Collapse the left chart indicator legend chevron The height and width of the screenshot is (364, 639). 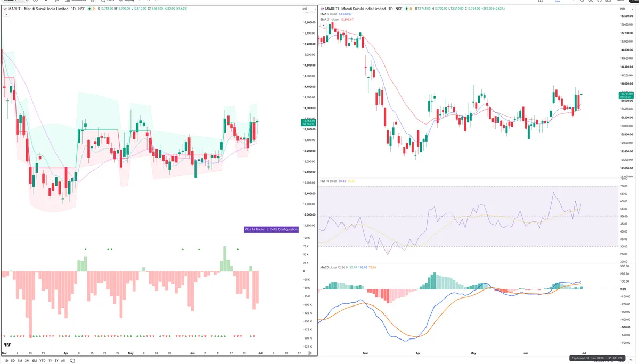point(5,14)
